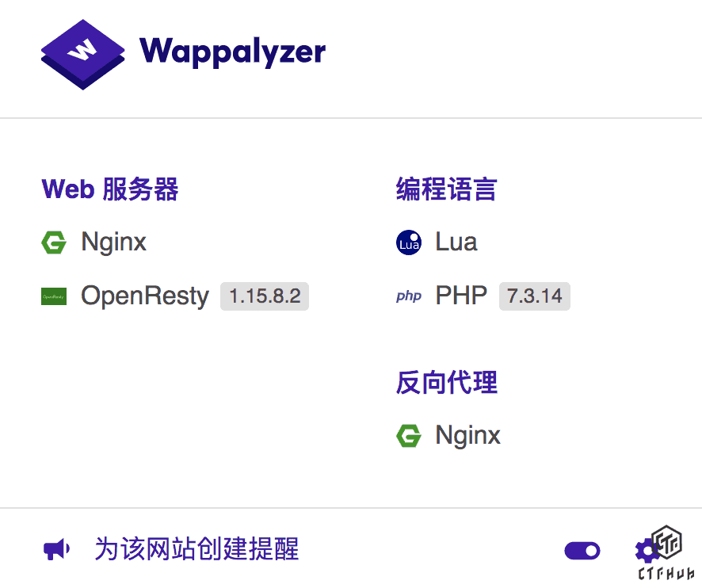
Task: Click the megaphone alert icon
Action: pos(56,549)
